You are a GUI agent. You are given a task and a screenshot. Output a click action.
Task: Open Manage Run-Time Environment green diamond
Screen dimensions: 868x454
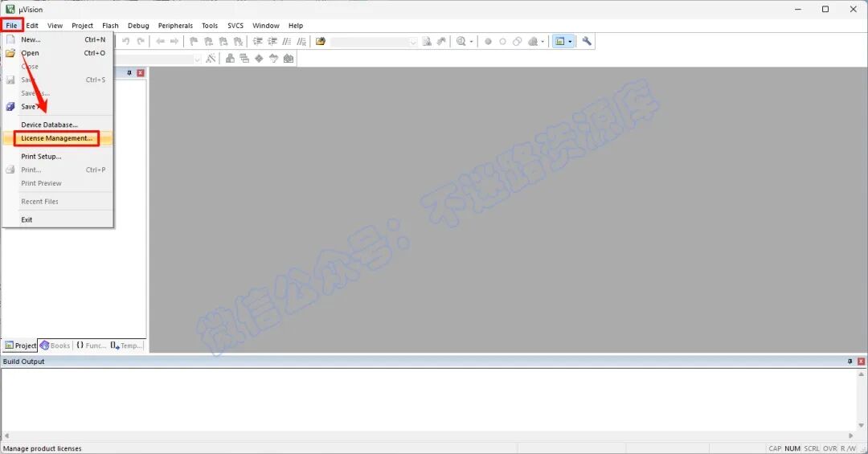tap(259, 59)
